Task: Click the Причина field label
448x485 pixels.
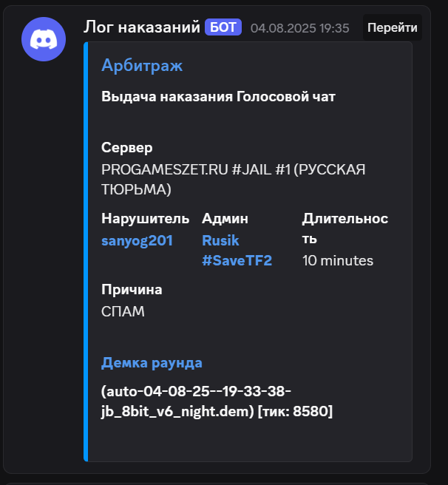Action: point(132,290)
